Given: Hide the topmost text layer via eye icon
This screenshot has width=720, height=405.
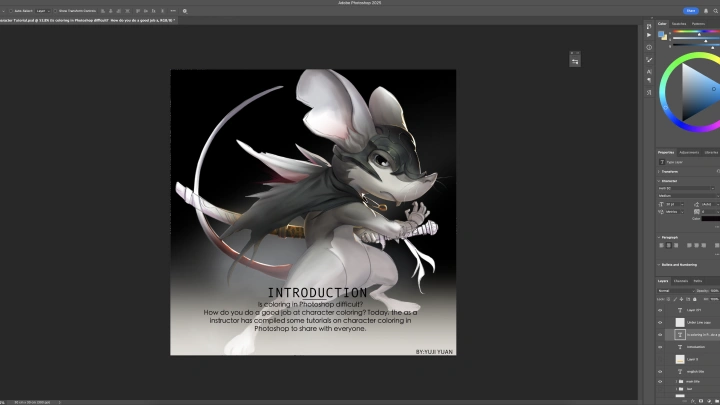Looking at the screenshot, I should pyautogui.click(x=660, y=310).
